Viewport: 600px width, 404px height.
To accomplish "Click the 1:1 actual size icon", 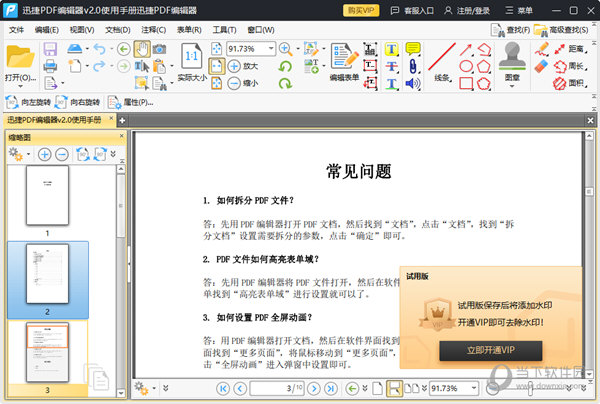I will [x=191, y=57].
